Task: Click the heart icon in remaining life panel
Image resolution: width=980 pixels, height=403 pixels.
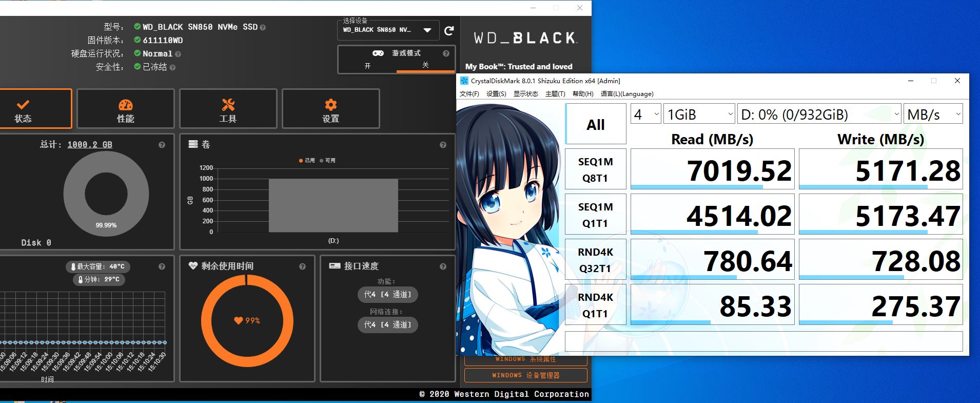Action: [193, 266]
